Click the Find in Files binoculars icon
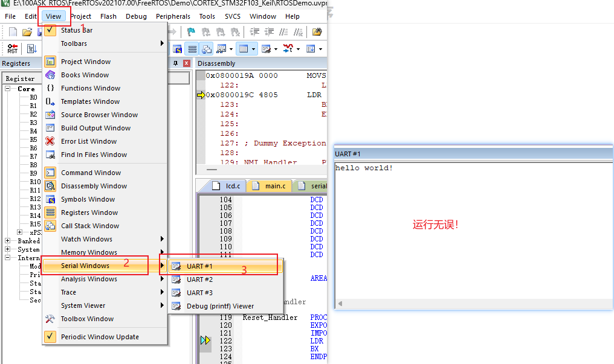This screenshot has width=614, height=364. pyautogui.click(x=317, y=32)
